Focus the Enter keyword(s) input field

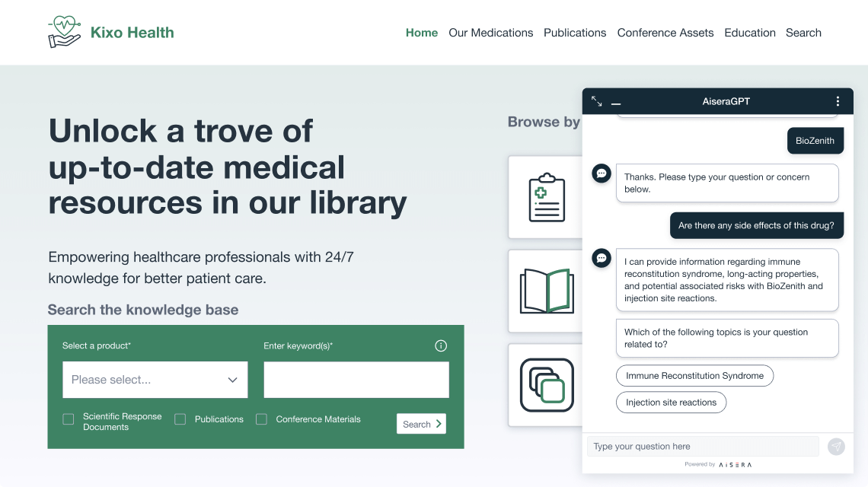[x=356, y=380]
